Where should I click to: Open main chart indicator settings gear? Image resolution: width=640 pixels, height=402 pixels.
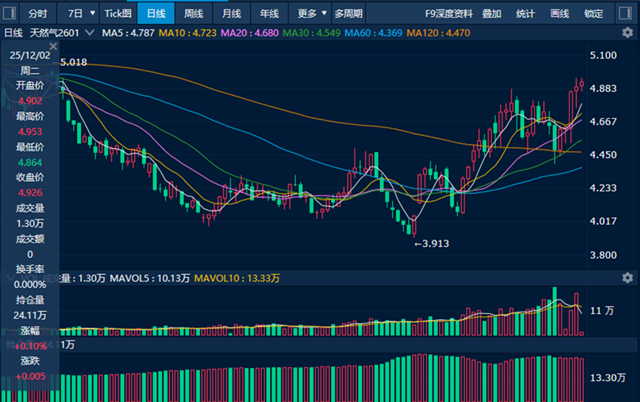pyautogui.click(x=627, y=33)
